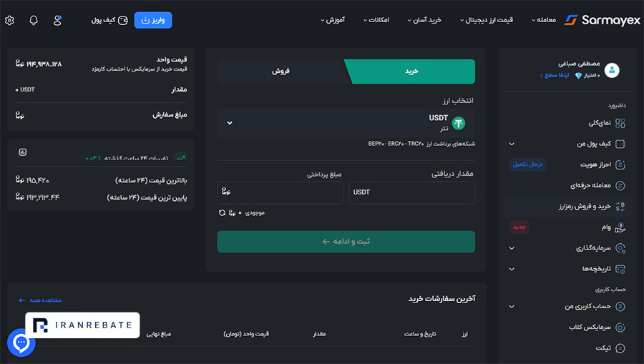Focus the USDT received amount field
Screen dimensions: 644x364
point(412,192)
